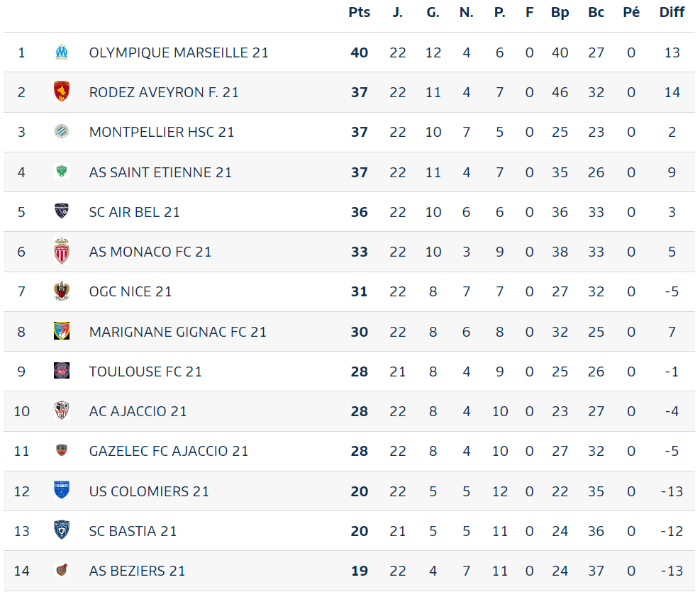Click the Marignane Gignac FC logo

[62, 331]
